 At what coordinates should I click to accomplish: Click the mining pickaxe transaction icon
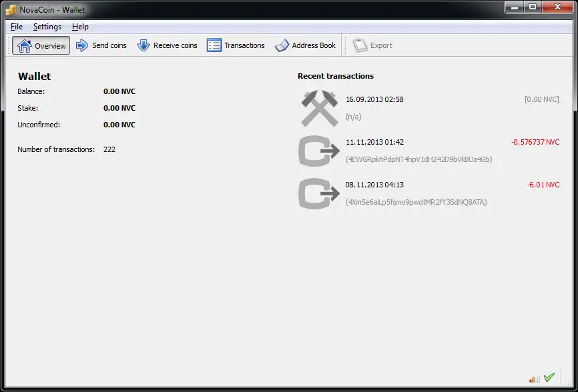click(319, 108)
